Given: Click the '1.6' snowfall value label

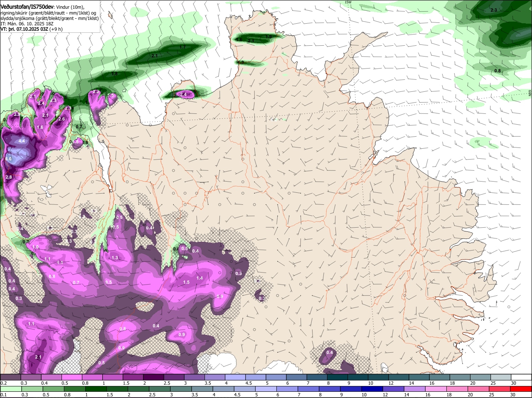Looking at the screenshot, I should click(x=40, y=128).
